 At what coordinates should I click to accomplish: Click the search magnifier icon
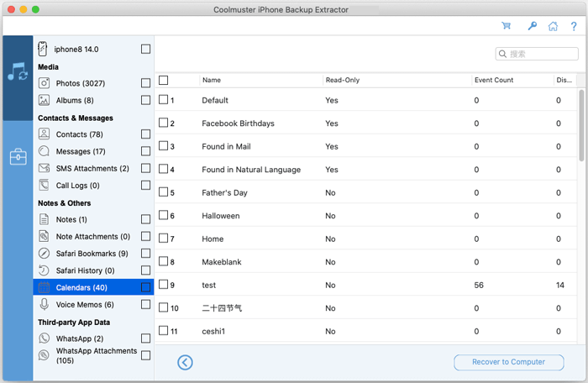tap(503, 54)
